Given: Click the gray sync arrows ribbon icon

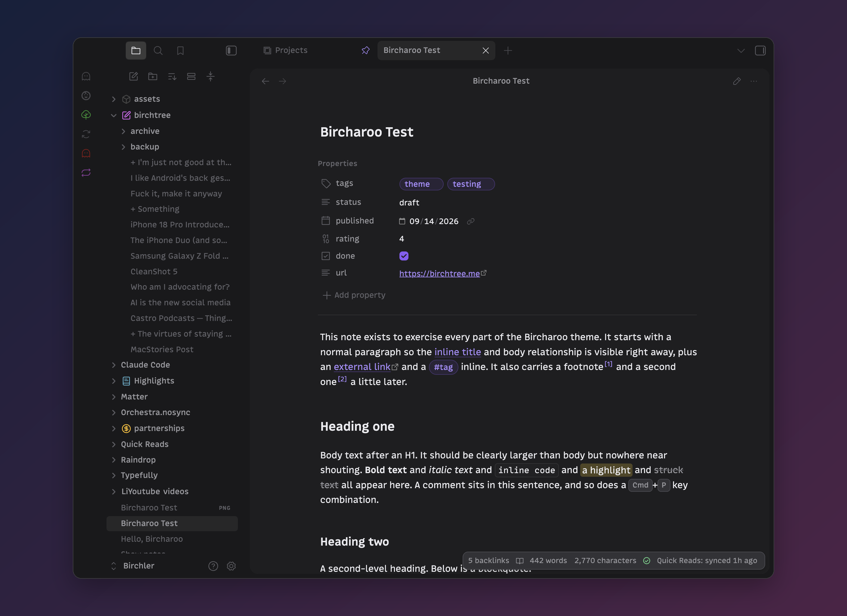Looking at the screenshot, I should pyautogui.click(x=86, y=134).
